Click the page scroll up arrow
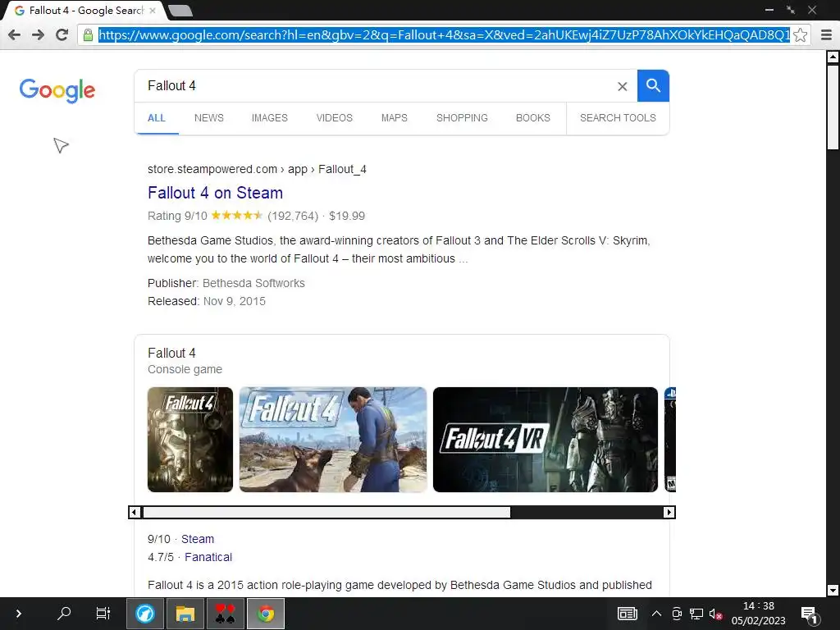The image size is (840, 630). (x=833, y=57)
